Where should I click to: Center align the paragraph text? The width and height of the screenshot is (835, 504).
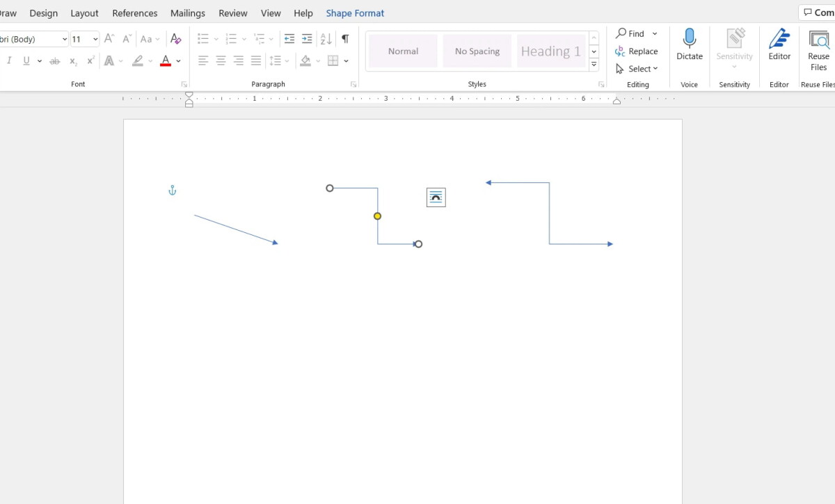[221, 61]
